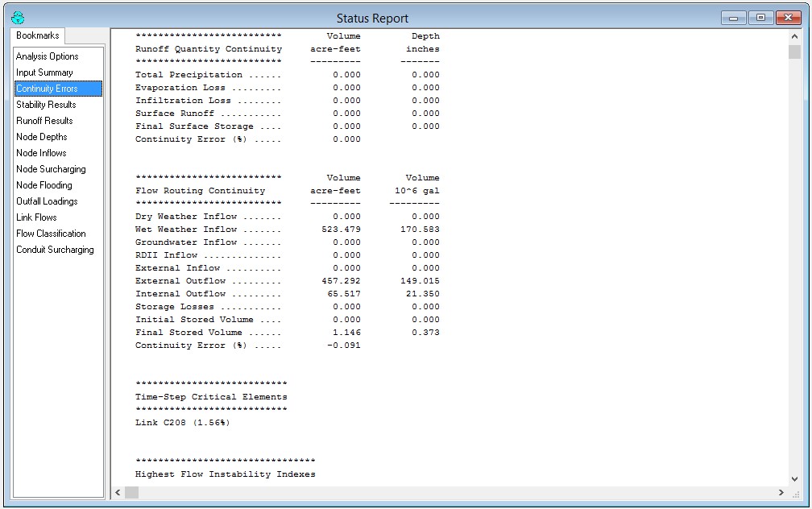This screenshot has height=509, width=812.
Task: Jump to Node Surcharging results
Action: (x=51, y=169)
